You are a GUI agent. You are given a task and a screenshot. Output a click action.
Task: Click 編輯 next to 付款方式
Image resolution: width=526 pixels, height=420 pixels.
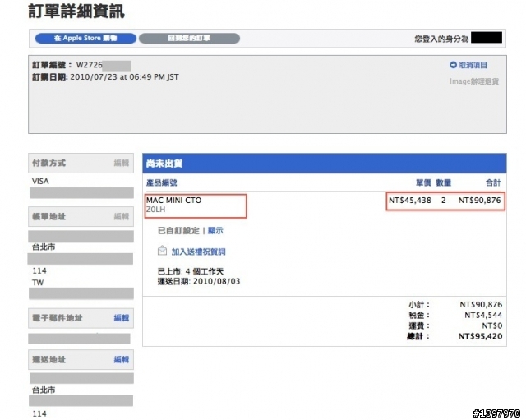coord(121,163)
